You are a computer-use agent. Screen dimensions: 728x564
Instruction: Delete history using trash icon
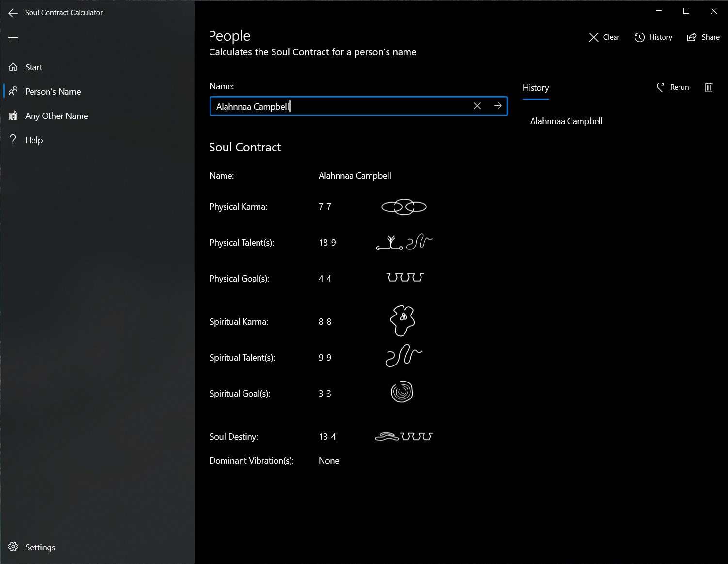tap(709, 87)
